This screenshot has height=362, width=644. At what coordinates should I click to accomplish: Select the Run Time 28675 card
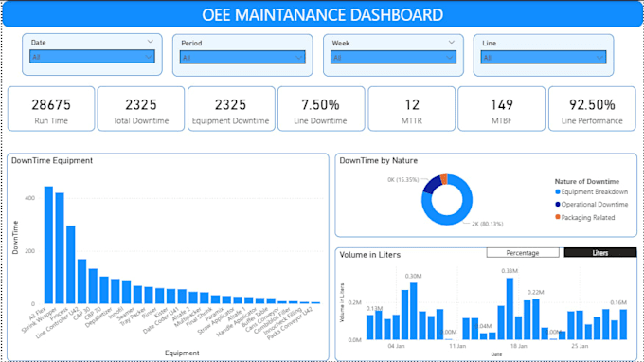click(51, 109)
